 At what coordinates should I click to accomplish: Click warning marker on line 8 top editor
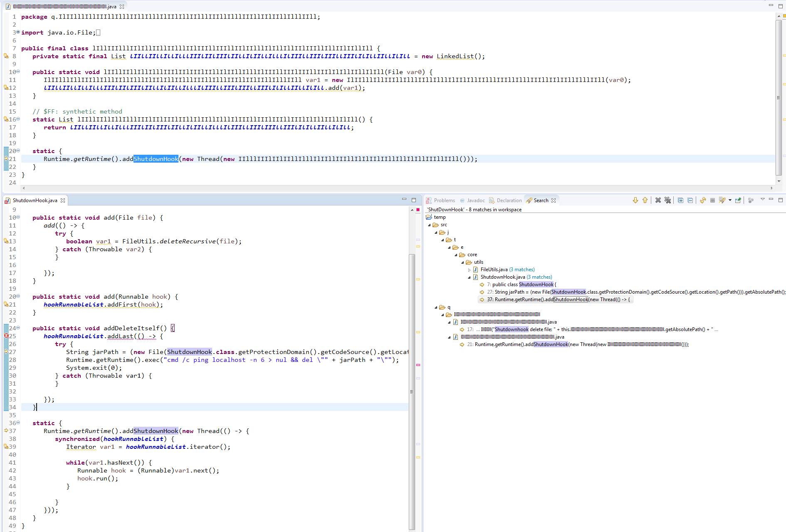click(x=6, y=56)
